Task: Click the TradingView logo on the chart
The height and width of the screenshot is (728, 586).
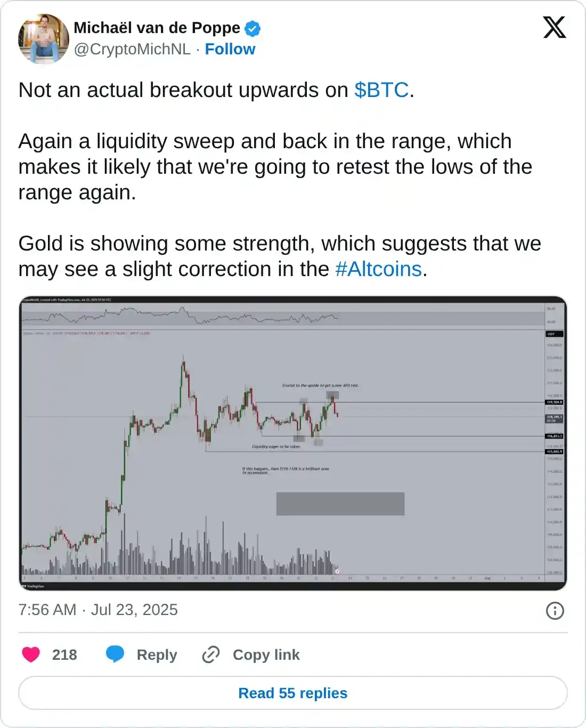Action: (33, 586)
